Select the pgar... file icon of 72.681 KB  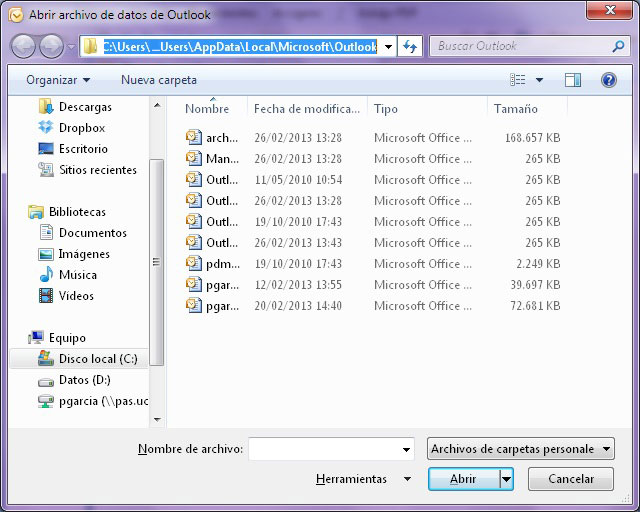coord(194,305)
